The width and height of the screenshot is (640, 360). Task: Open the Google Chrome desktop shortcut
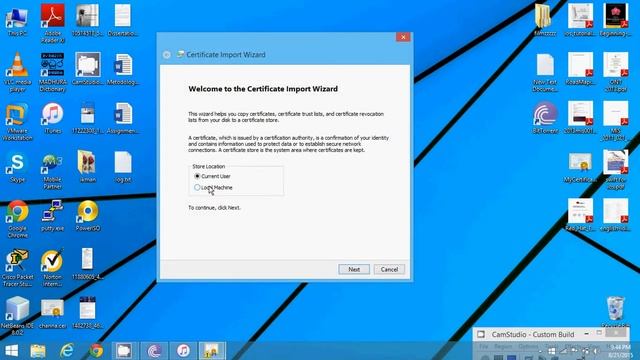pos(17,219)
